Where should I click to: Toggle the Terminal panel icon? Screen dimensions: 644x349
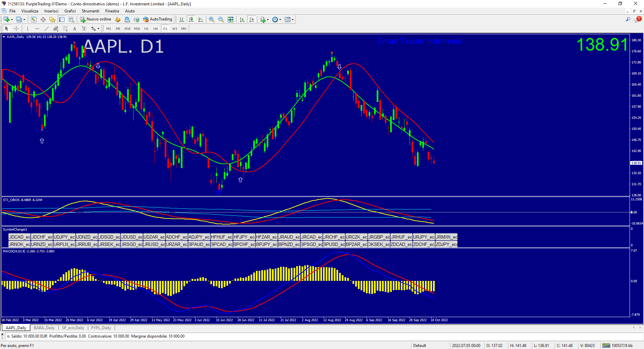pos(62,19)
